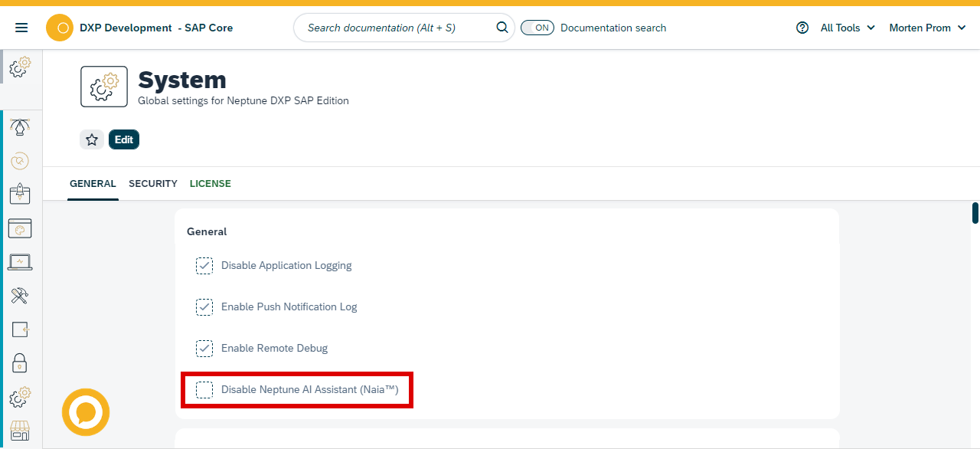Open the pen tool design sidebar icon
This screenshot has height=449, width=980.
coord(20,128)
